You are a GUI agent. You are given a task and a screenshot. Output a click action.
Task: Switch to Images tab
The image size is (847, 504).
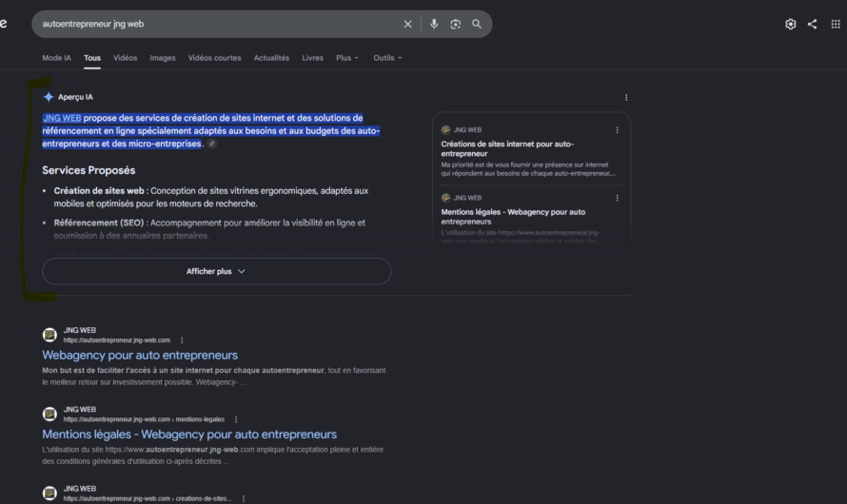click(163, 58)
